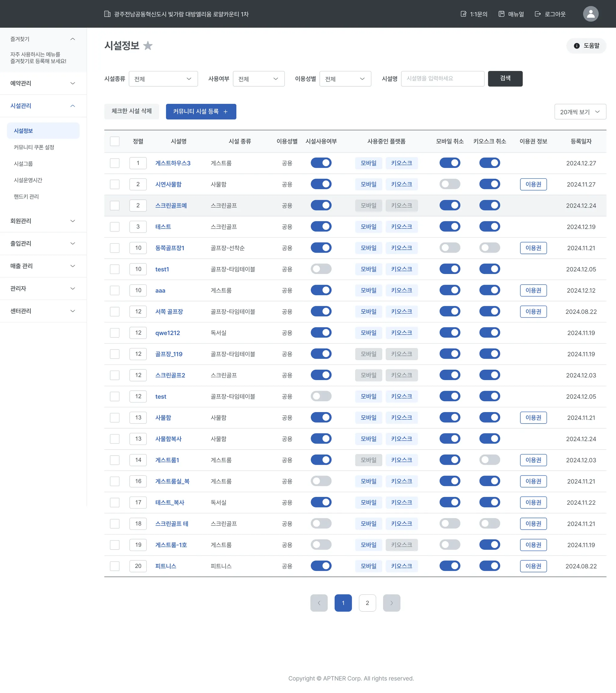Click the 로그아웃 exit icon
Screen dimensions: 616x693
pos(537,14)
